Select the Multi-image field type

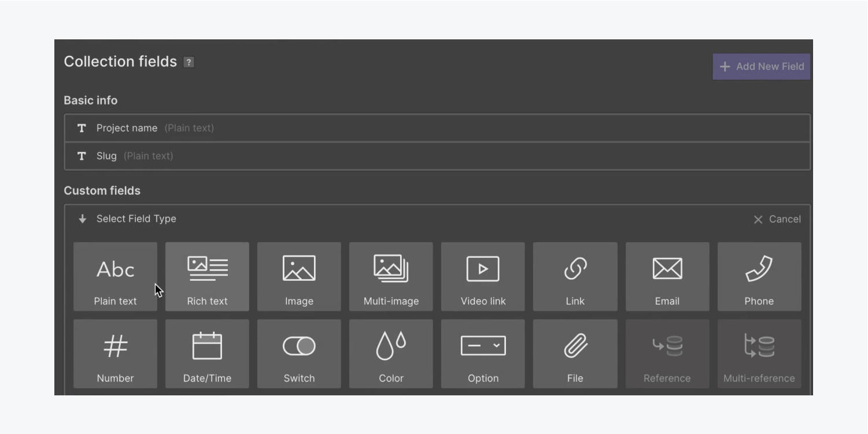point(391,277)
